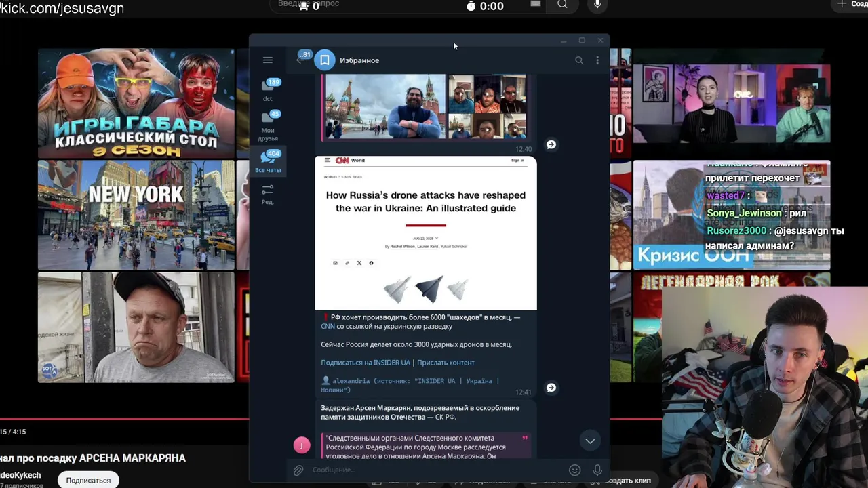Image resolution: width=868 pixels, height=488 pixels.
Task: Click the red video progress bar
Action: pos(125,420)
